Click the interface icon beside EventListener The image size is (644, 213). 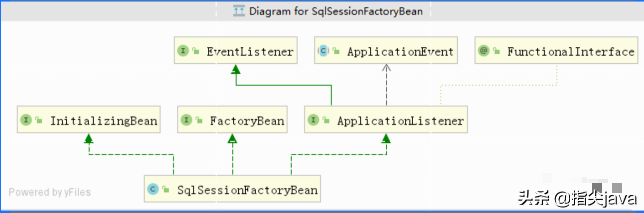pos(183,51)
